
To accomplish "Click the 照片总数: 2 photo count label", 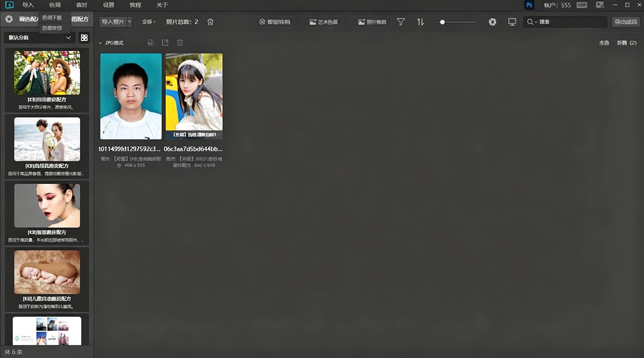I will [182, 22].
